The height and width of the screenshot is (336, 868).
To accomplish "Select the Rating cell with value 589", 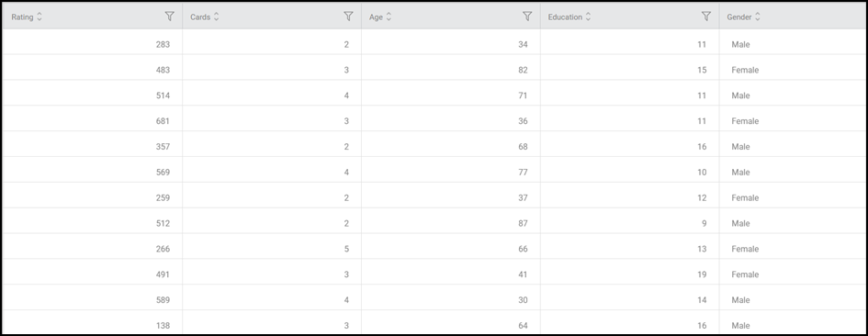I will click(93, 300).
